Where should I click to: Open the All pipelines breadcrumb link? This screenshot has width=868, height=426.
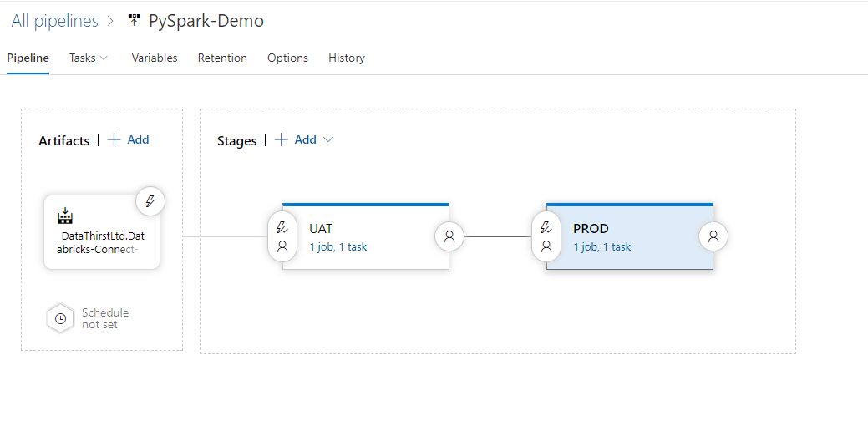pyautogui.click(x=54, y=21)
